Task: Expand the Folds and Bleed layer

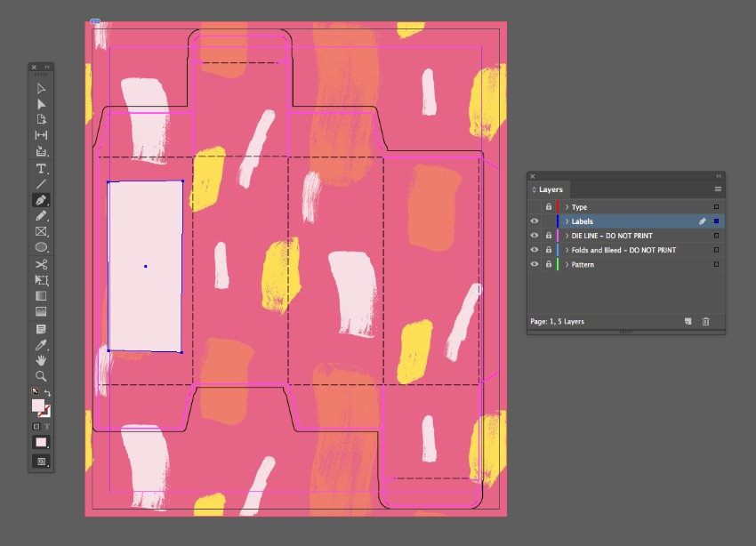Action: click(567, 250)
